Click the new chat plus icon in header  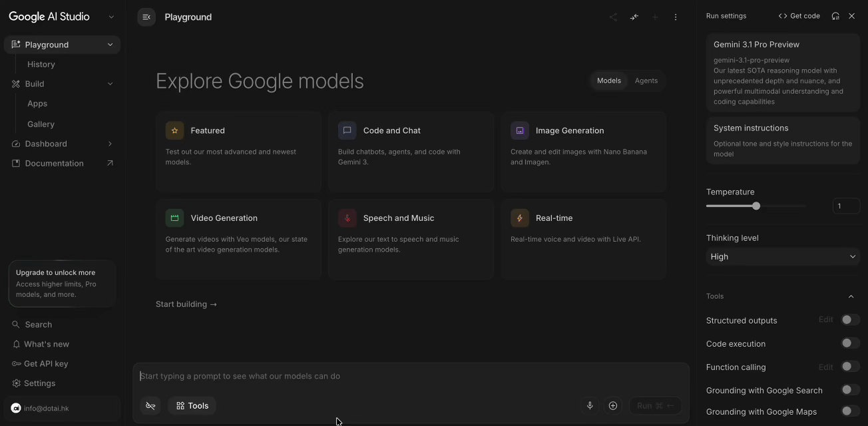point(655,17)
